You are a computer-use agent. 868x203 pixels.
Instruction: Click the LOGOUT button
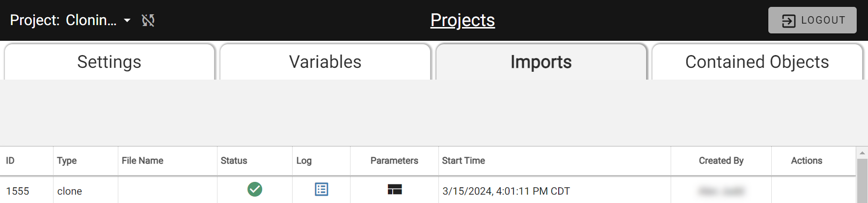(x=813, y=20)
